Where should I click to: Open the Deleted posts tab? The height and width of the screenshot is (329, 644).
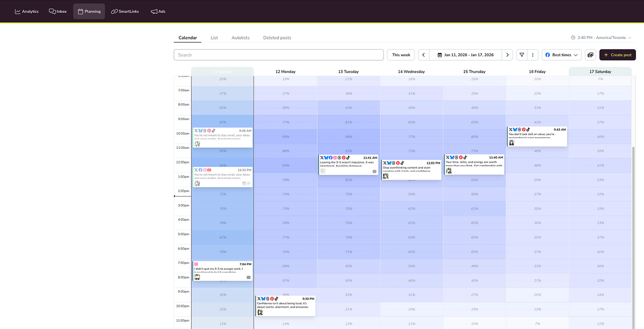coord(277,38)
